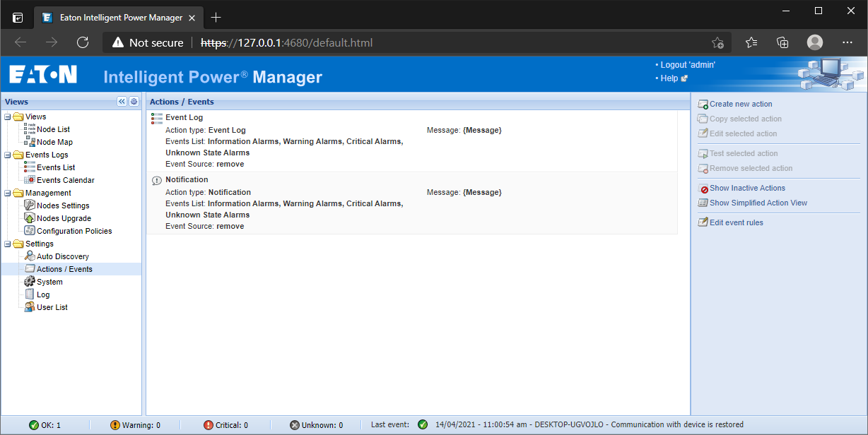Click the gray Unknown status icon
Image resolution: width=868 pixels, height=435 pixels.
coord(295,425)
